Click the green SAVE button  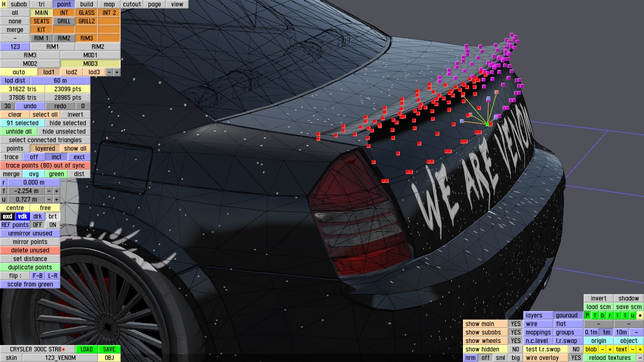109,349
